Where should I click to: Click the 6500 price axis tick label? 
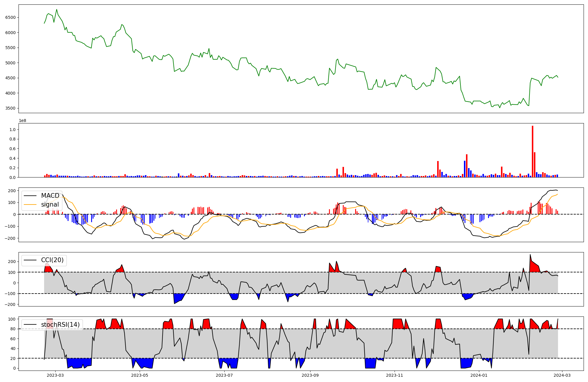[10, 17]
